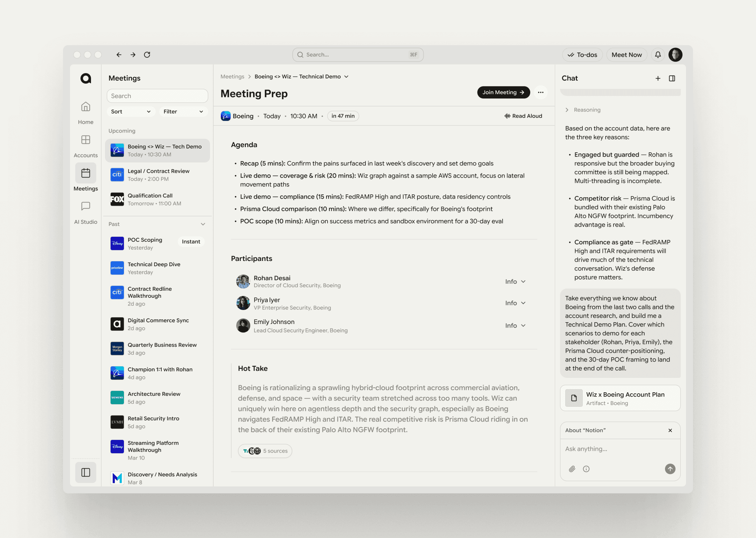Open Contract Redline Walkthrough meeting
The height and width of the screenshot is (538, 756).
tap(157, 296)
